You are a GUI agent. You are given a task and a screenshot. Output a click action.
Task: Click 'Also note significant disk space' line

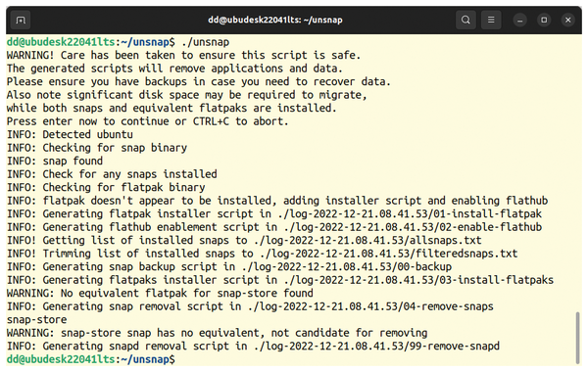tap(186, 95)
